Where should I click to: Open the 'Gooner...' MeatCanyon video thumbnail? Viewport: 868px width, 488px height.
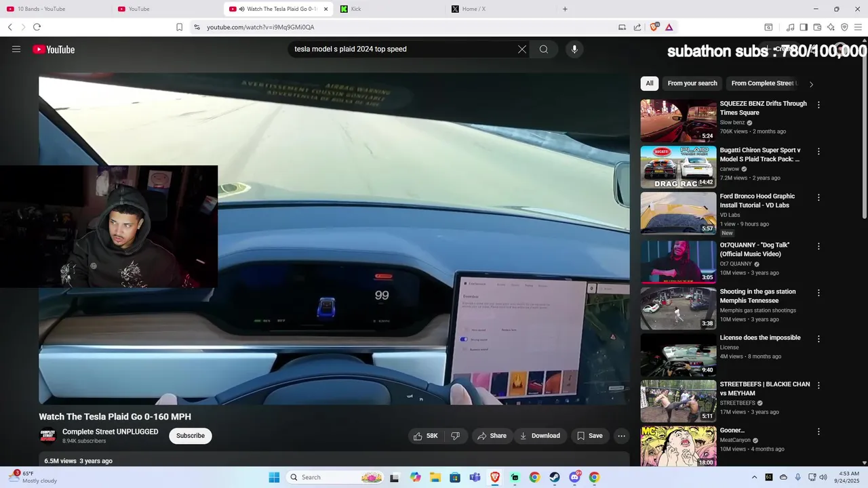[678, 446]
